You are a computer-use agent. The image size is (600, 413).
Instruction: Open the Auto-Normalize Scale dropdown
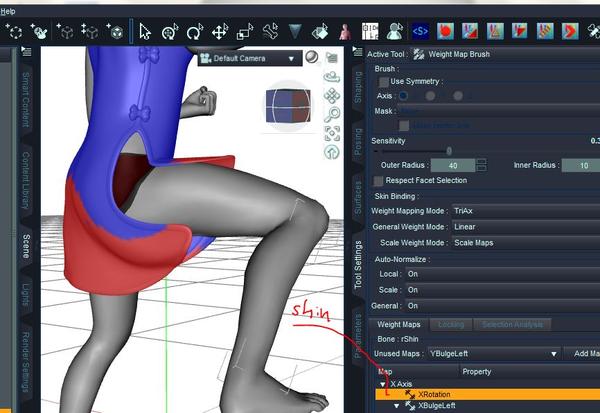click(x=502, y=290)
